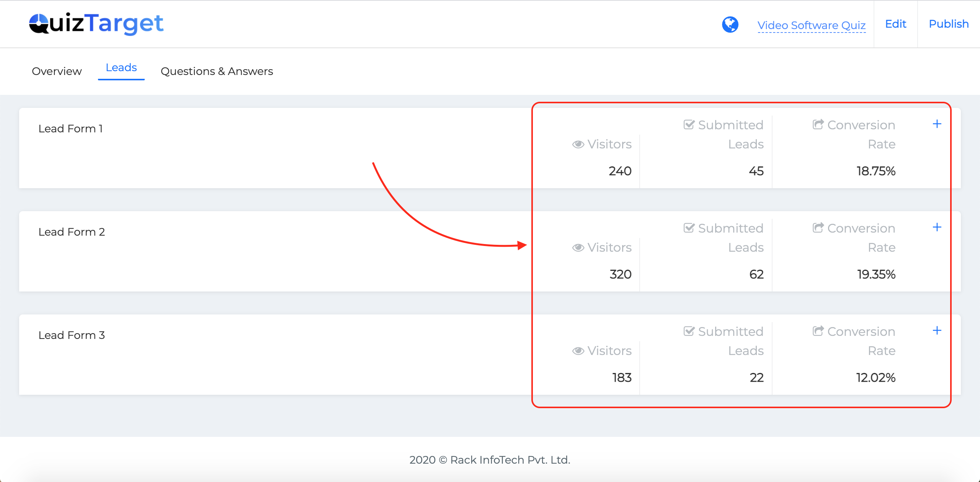Click the Conversion Rate share icon in Lead Form 3
This screenshot has width=980, height=482.
818,331
